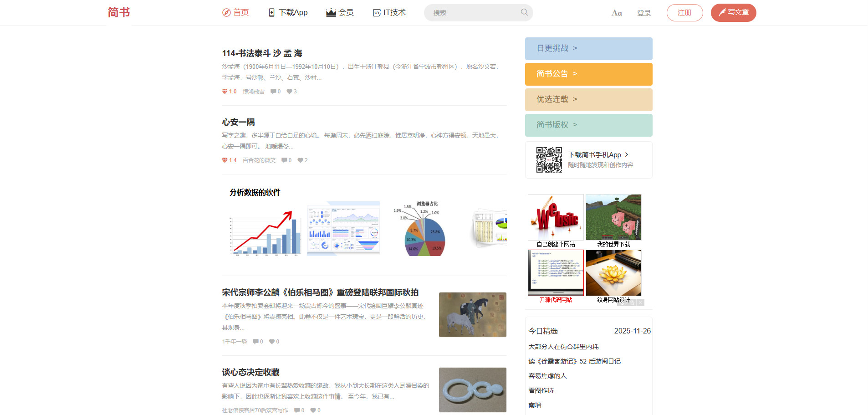Go to the 会员 membership page

pos(340,12)
